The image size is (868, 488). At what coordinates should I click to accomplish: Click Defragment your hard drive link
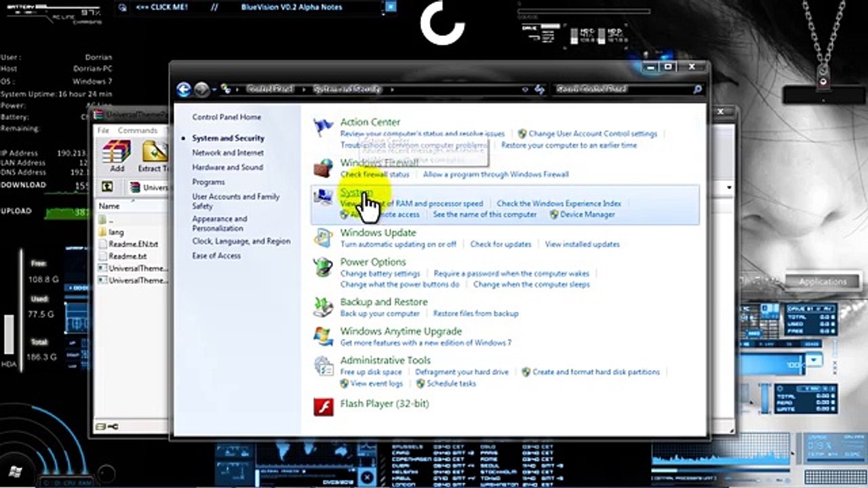click(x=462, y=372)
